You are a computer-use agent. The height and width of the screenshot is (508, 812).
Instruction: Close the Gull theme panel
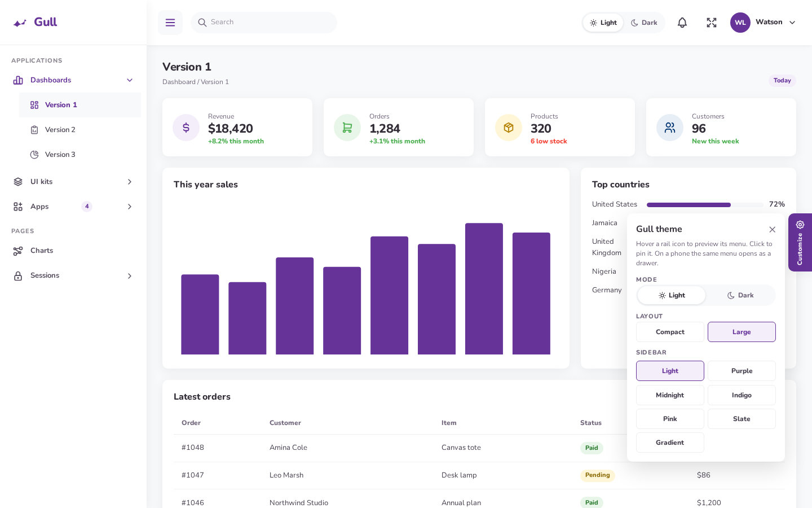[773, 229]
